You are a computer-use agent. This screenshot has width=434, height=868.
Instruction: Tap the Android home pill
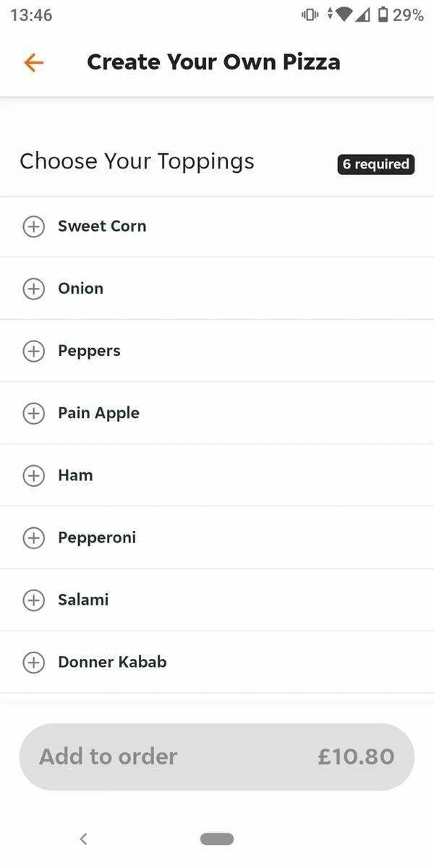click(217, 839)
